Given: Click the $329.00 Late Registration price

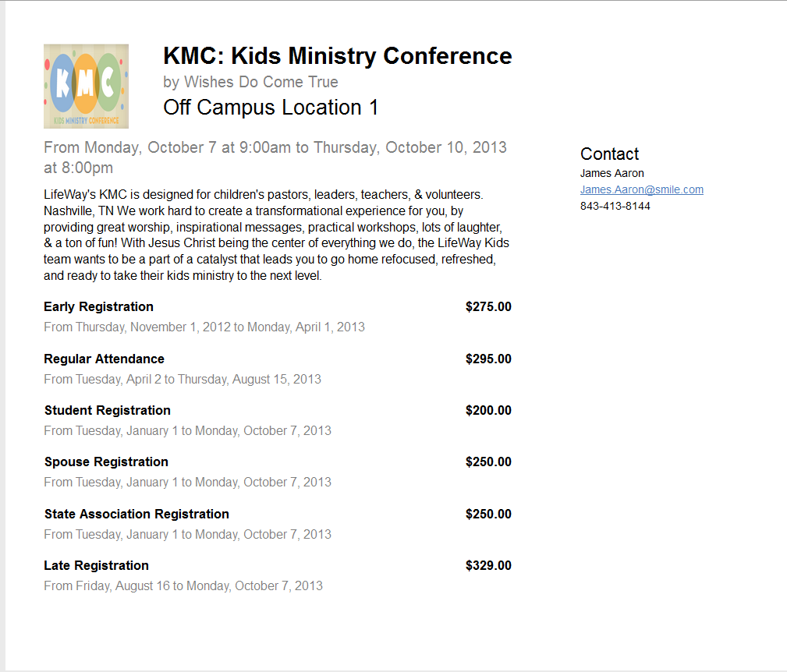Looking at the screenshot, I should point(488,565).
